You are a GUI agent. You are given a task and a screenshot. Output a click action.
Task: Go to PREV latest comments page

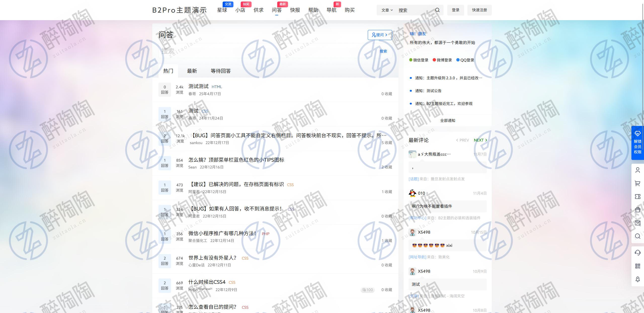click(462, 140)
